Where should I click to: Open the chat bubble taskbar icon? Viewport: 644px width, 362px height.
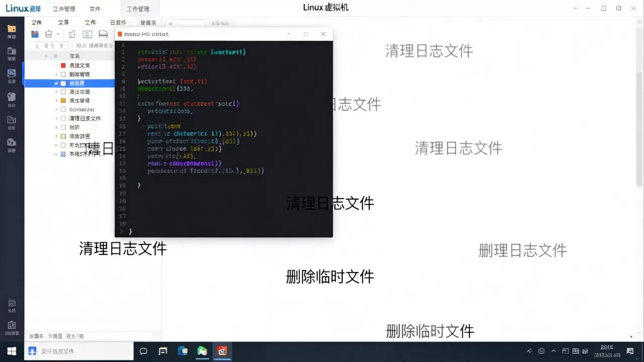(143, 351)
